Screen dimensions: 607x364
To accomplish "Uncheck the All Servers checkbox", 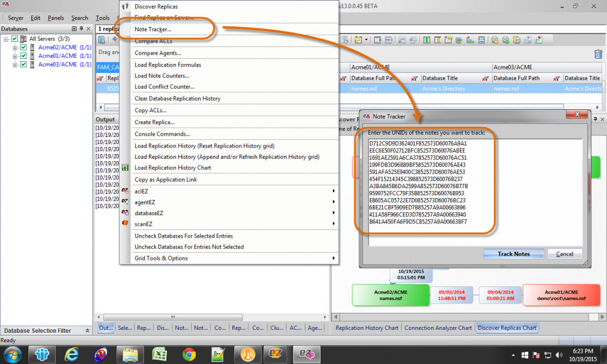I will pyautogui.click(x=14, y=39).
